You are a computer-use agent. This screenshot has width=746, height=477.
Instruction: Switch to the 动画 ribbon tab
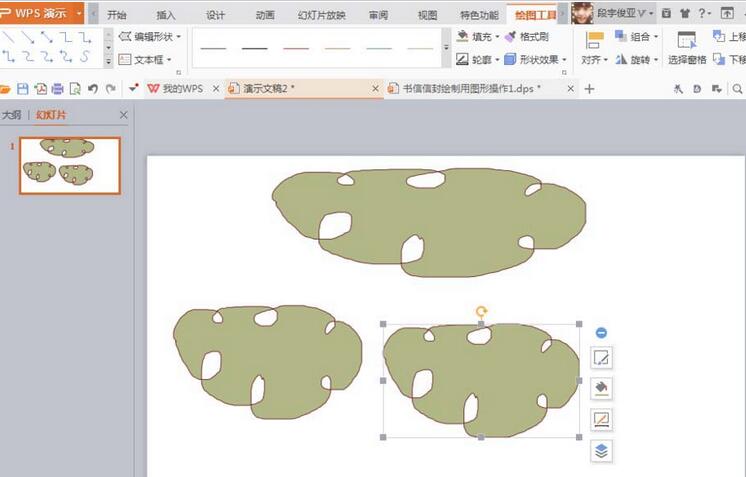point(265,15)
